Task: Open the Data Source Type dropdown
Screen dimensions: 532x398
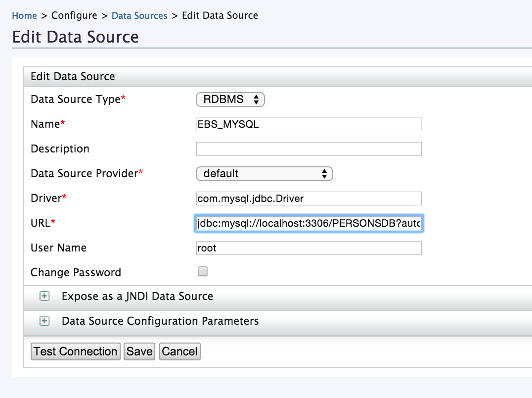Action: (230, 99)
